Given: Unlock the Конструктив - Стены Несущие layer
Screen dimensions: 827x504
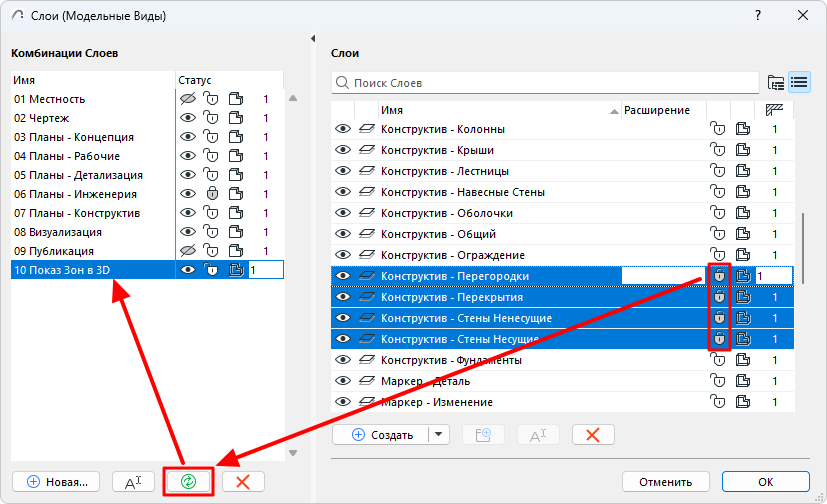Looking at the screenshot, I should [x=719, y=338].
